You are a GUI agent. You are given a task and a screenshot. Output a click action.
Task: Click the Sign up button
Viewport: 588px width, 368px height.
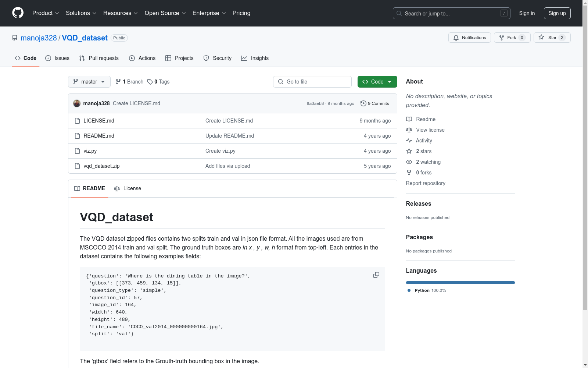(x=557, y=13)
